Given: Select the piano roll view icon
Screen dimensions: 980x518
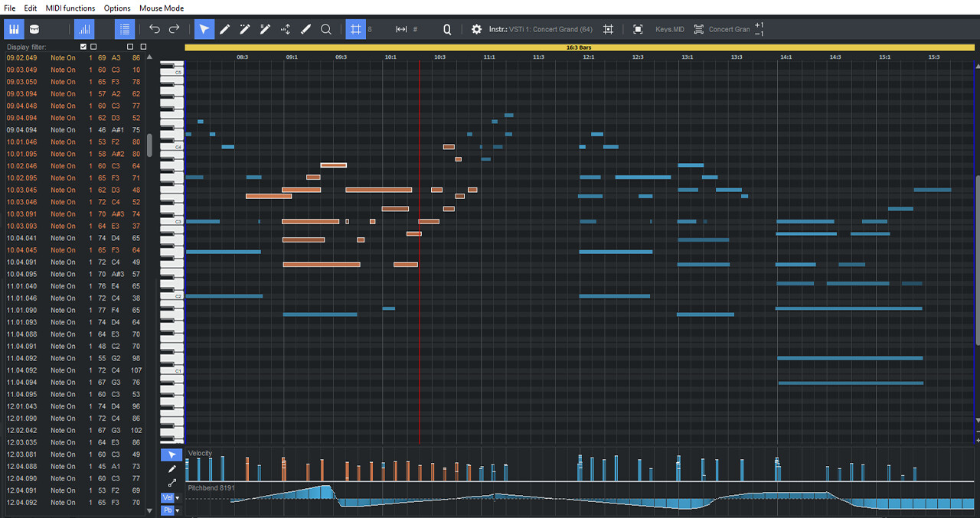Looking at the screenshot, I should [14, 29].
